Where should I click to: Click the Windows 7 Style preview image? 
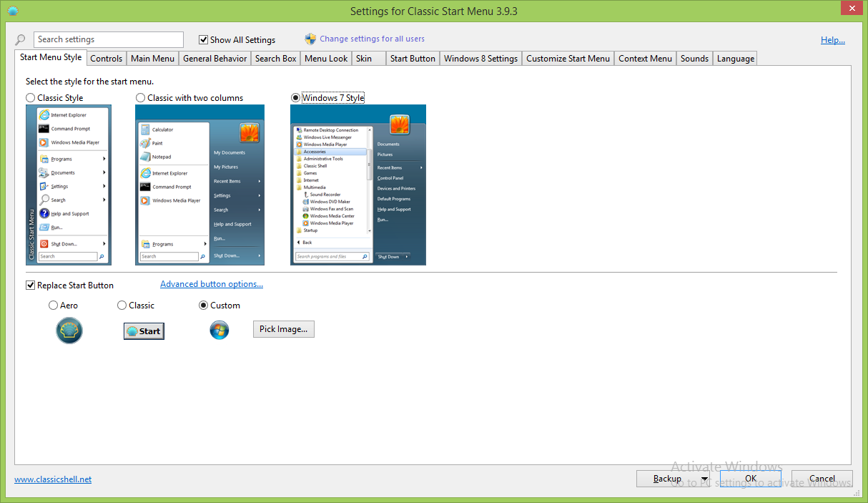point(357,185)
